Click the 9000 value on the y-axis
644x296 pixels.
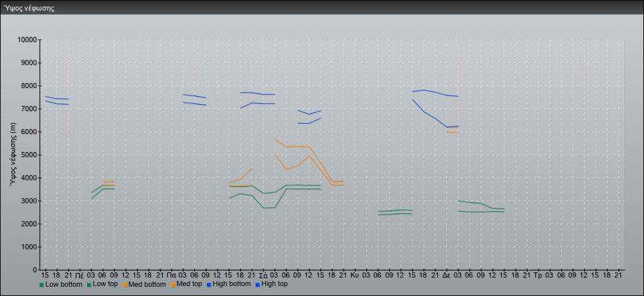[x=29, y=62]
